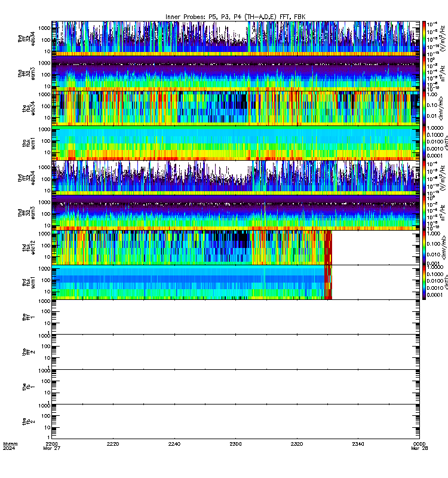
Task: Click the color bar beside thd fbk scm1 panel
Action: pyautogui.click(x=424, y=283)
